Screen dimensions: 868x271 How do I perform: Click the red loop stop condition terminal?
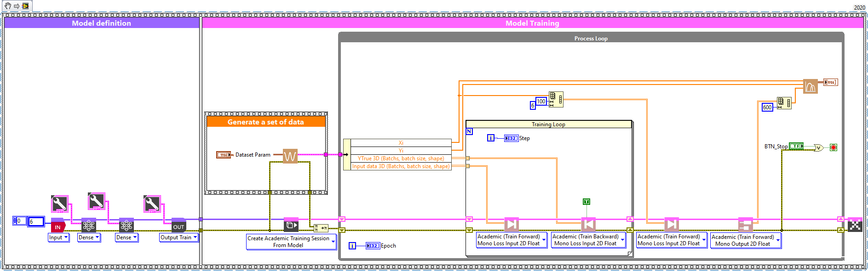tap(833, 147)
